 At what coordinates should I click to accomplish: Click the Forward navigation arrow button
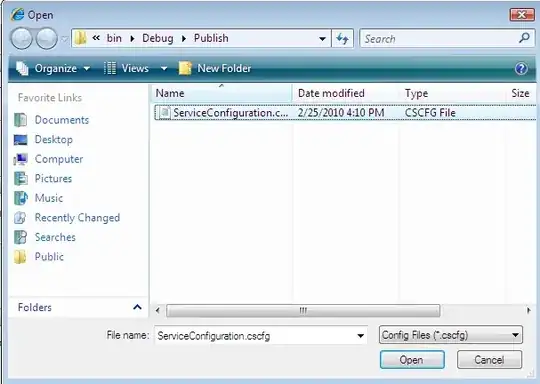click(x=47, y=38)
